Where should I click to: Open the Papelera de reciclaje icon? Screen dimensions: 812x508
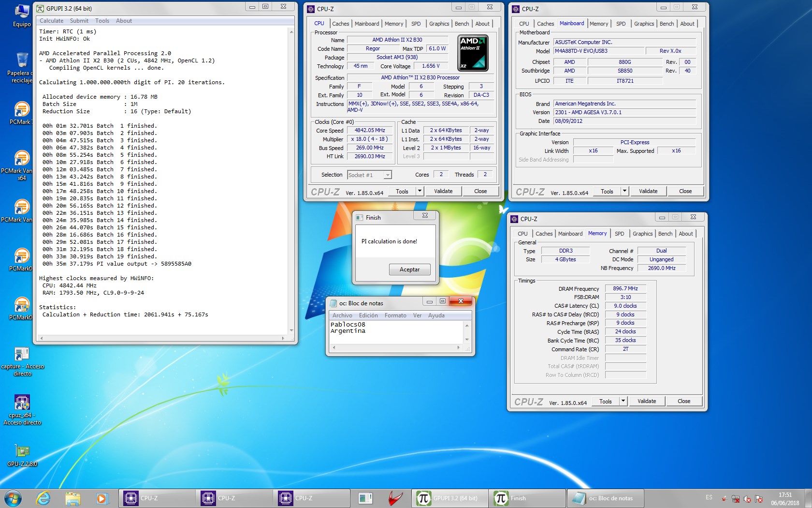[21, 68]
